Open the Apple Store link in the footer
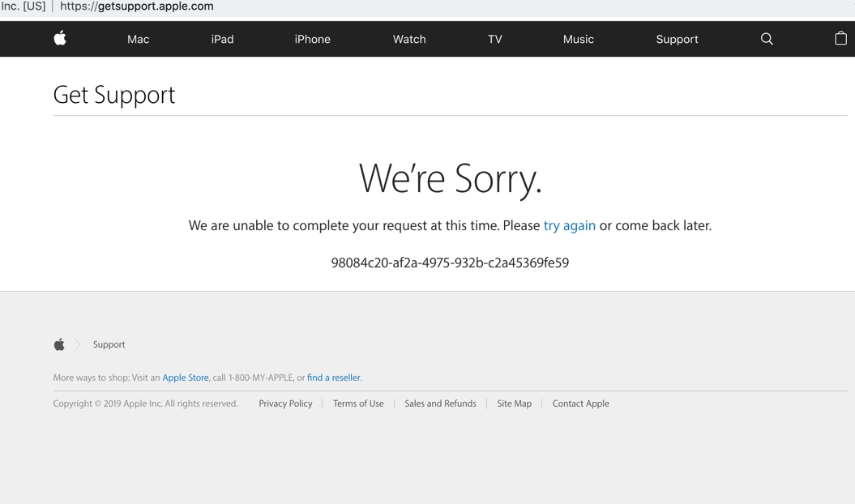This screenshot has width=855, height=504. click(186, 378)
